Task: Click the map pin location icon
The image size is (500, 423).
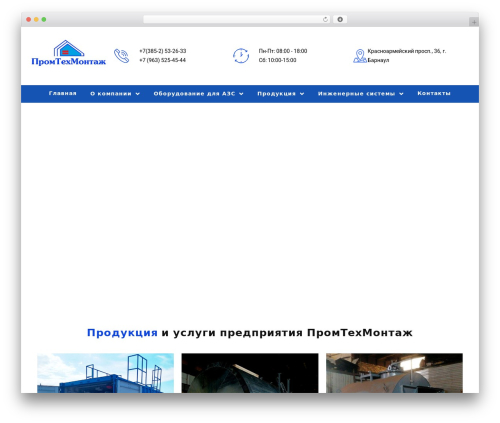Action: coord(360,56)
